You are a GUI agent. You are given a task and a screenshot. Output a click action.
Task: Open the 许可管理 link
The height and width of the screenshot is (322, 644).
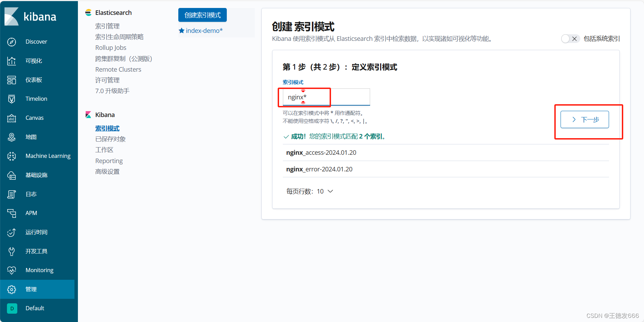pos(107,80)
